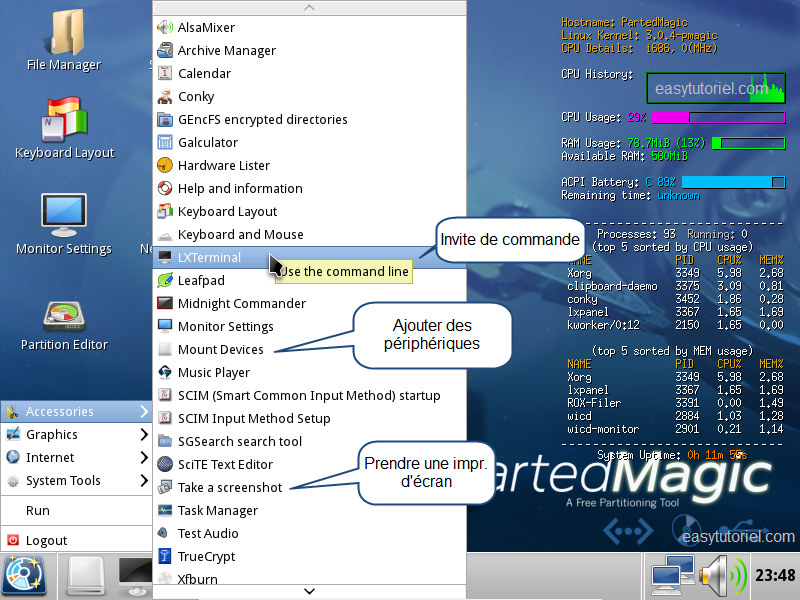Select Accessories in the start menu
Screen dimensions: 800x600
(77, 411)
